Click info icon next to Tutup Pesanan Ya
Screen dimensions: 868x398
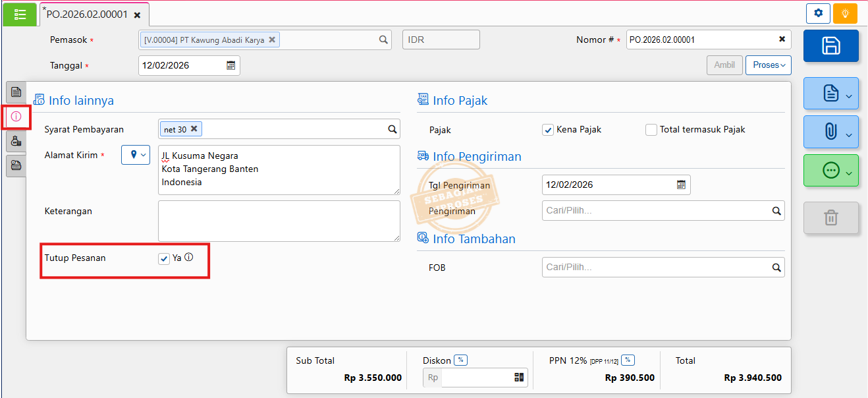(189, 258)
